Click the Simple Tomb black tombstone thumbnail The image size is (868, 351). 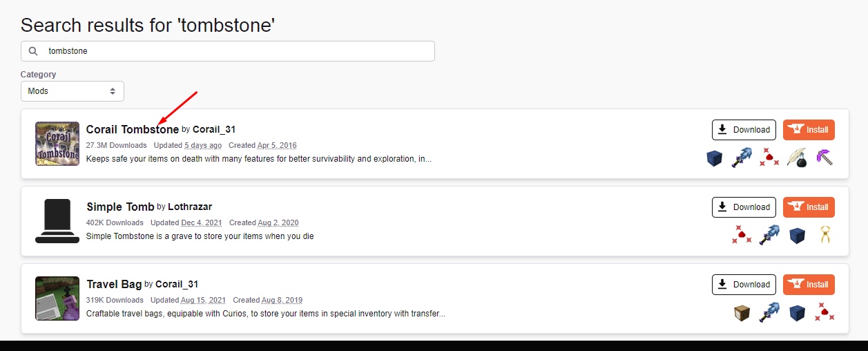[x=57, y=221]
